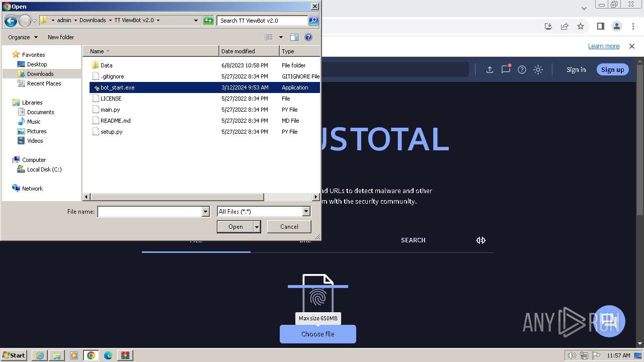Screen dimensions: 644x362
Task: Open Pictures library
Action: [x=37, y=131]
